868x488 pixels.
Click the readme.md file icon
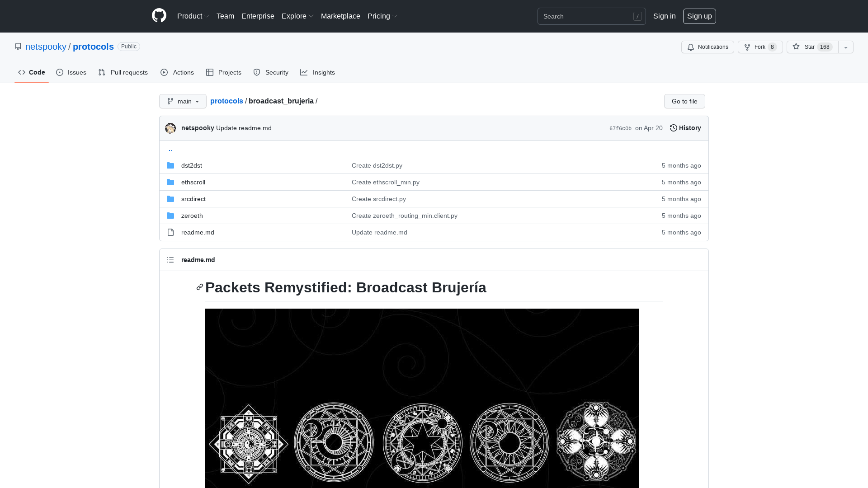click(170, 232)
